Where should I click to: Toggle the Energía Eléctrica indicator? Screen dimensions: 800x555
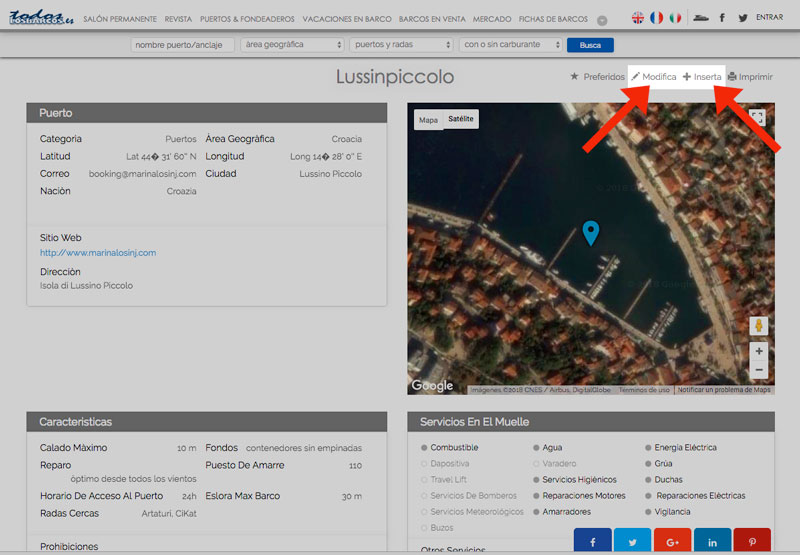648,448
